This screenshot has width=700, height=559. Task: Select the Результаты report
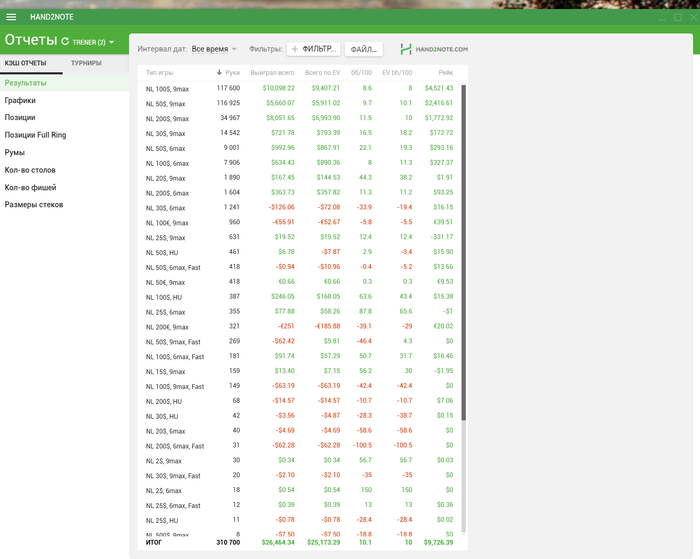(x=64, y=83)
